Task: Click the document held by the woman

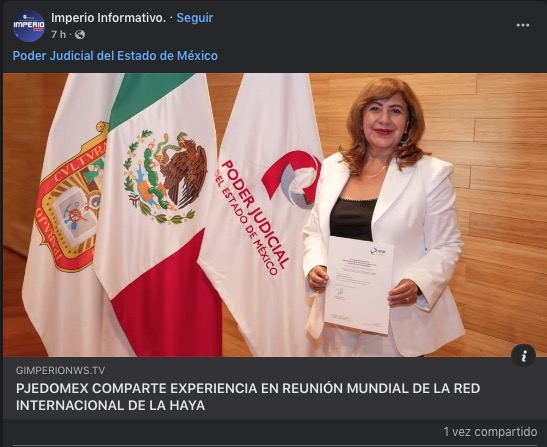Action: click(x=359, y=285)
